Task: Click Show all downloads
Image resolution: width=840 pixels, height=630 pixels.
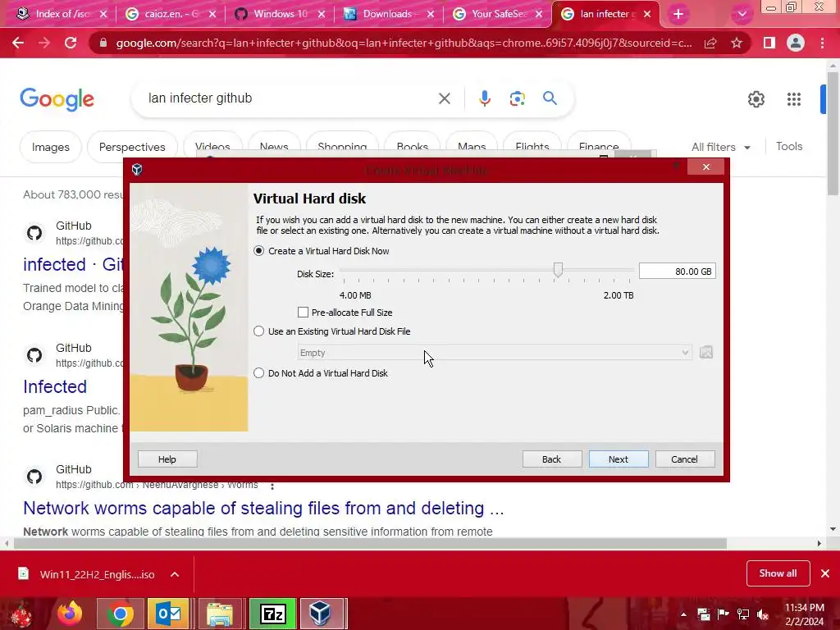Action: click(x=778, y=573)
